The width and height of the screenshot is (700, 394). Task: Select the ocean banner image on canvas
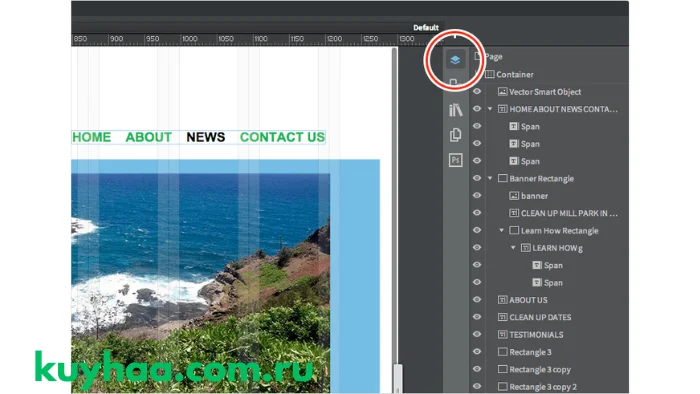pos(200,283)
